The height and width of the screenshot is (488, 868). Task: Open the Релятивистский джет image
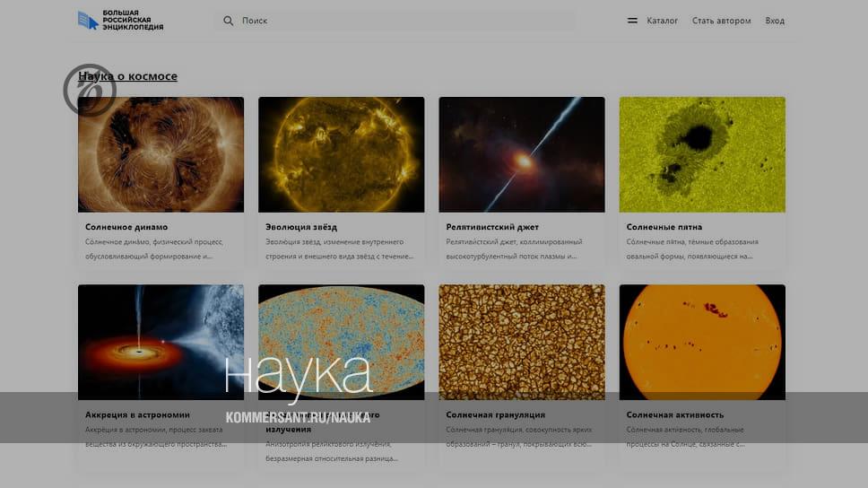(521, 154)
